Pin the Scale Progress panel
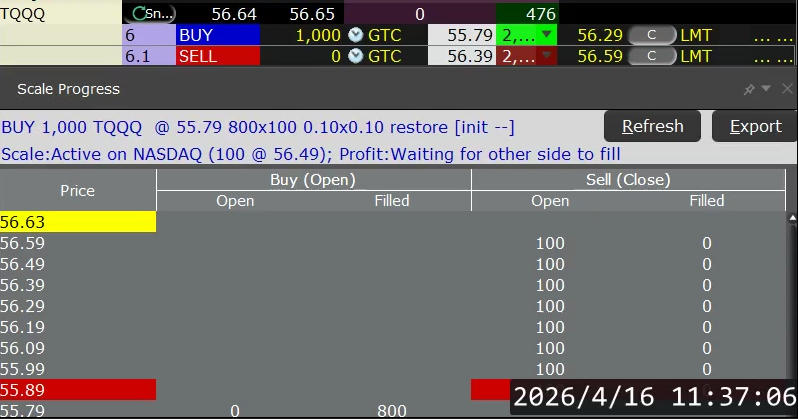798x419 pixels. click(x=749, y=89)
